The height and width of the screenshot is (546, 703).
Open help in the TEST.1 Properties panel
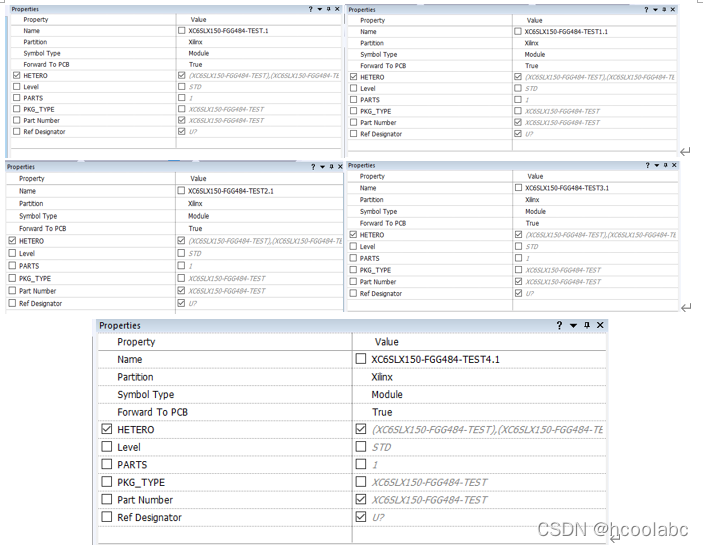coord(310,9)
